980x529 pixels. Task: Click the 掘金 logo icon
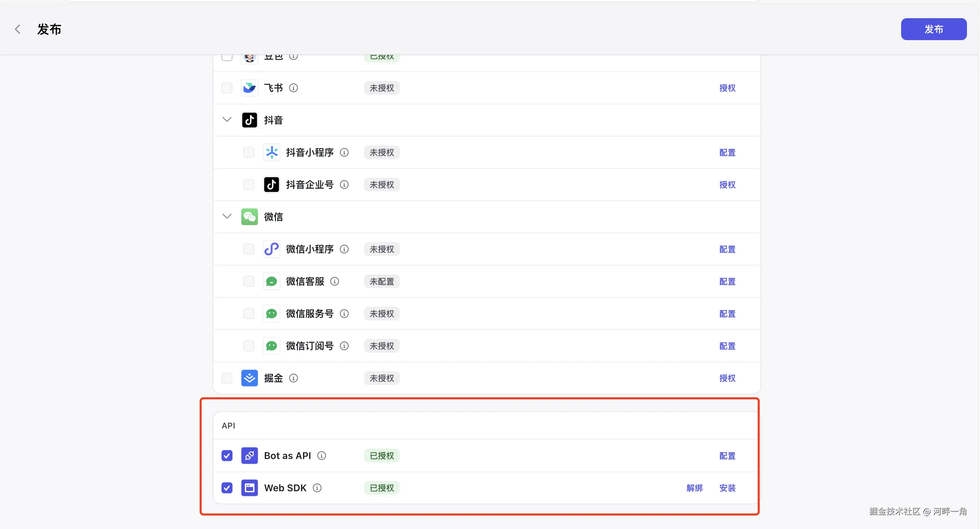tap(250, 378)
